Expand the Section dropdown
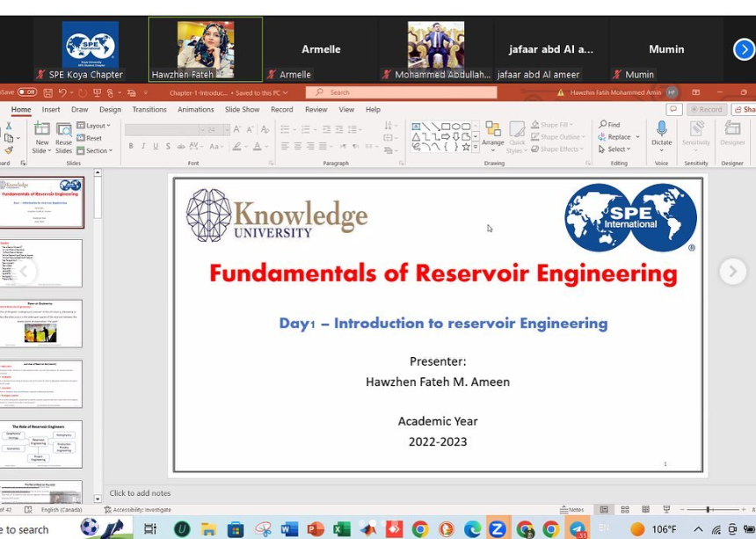This screenshot has height=539, width=756. (x=95, y=150)
